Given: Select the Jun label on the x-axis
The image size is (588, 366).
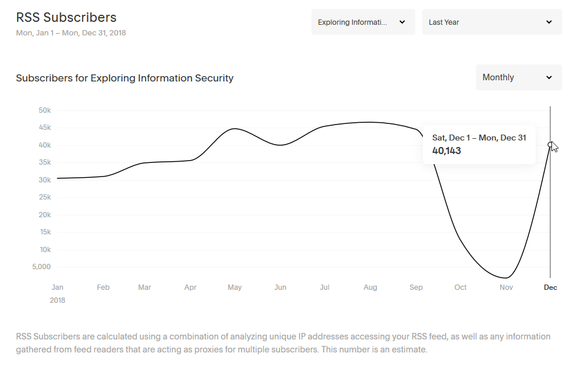Looking at the screenshot, I should click(280, 287).
